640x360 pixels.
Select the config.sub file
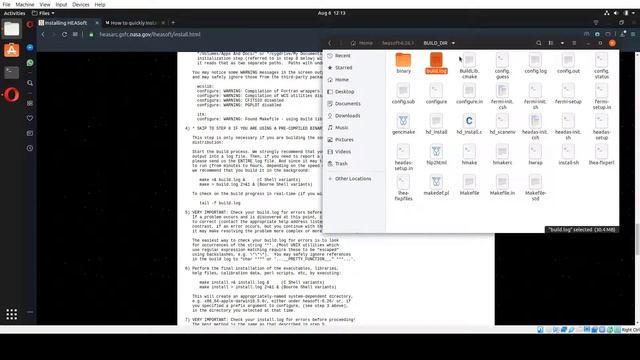403,94
